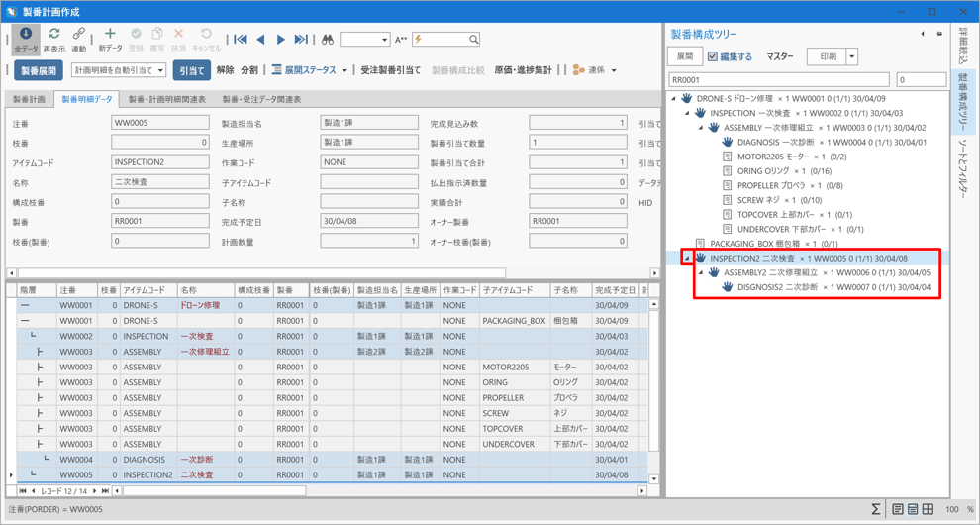Image resolution: width=980 pixels, height=525 pixels.
Task: Click the 連動 link icon
Action: (x=78, y=36)
